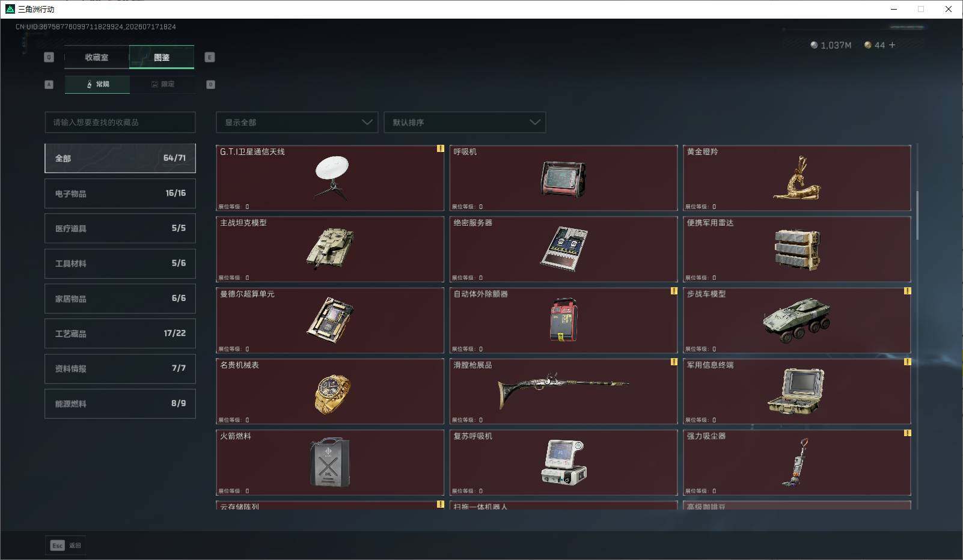
Task: Toggle the 限定 sub-tab
Action: pyautogui.click(x=162, y=84)
